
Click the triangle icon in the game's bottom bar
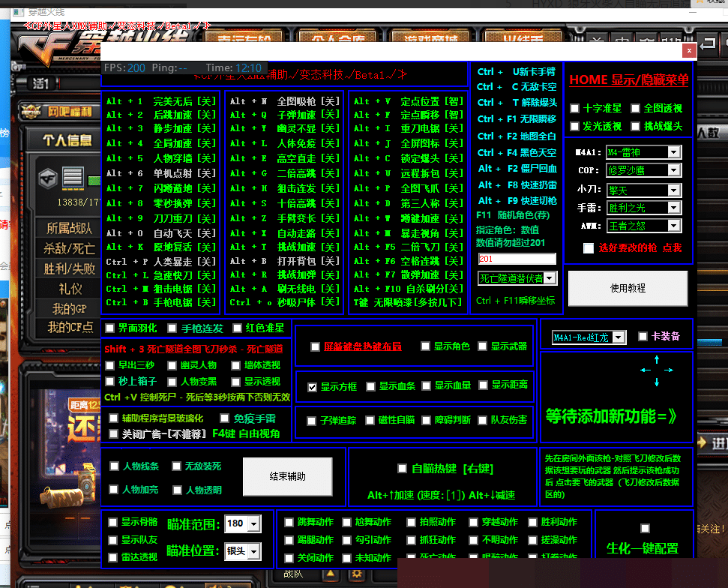330,574
